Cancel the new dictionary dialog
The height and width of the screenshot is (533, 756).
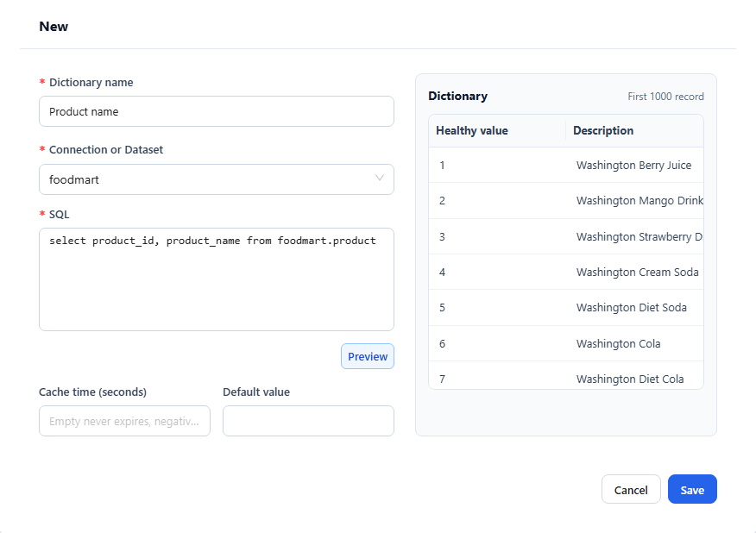[631, 490]
